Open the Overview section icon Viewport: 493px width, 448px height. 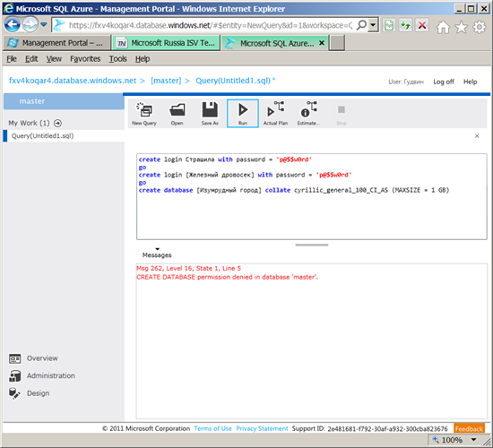14,358
